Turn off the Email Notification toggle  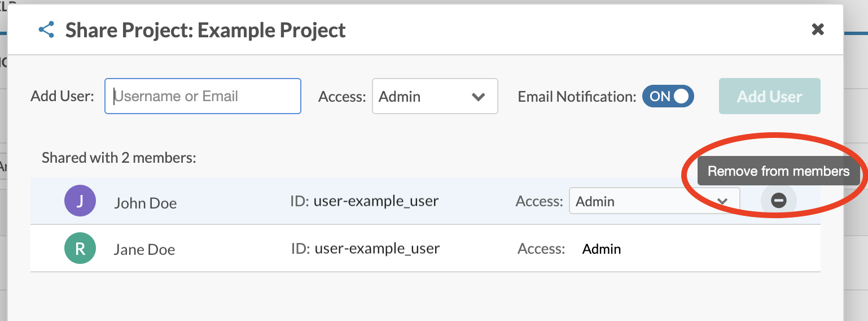(668, 97)
